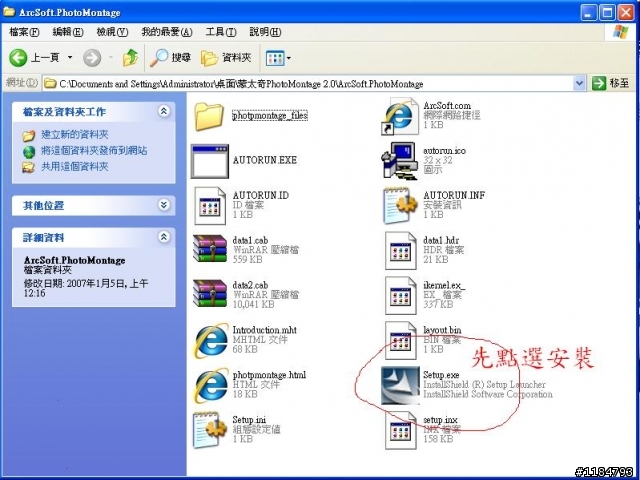
Task: Click the AUTORUN.EXE file name
Action: click(264, 160)
